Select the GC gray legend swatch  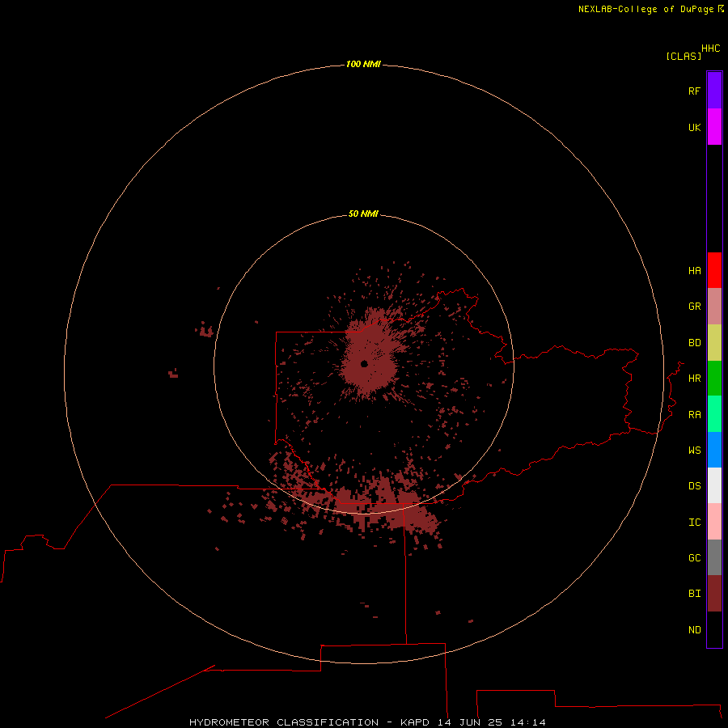pyautogui.click(x=714, y=557)
